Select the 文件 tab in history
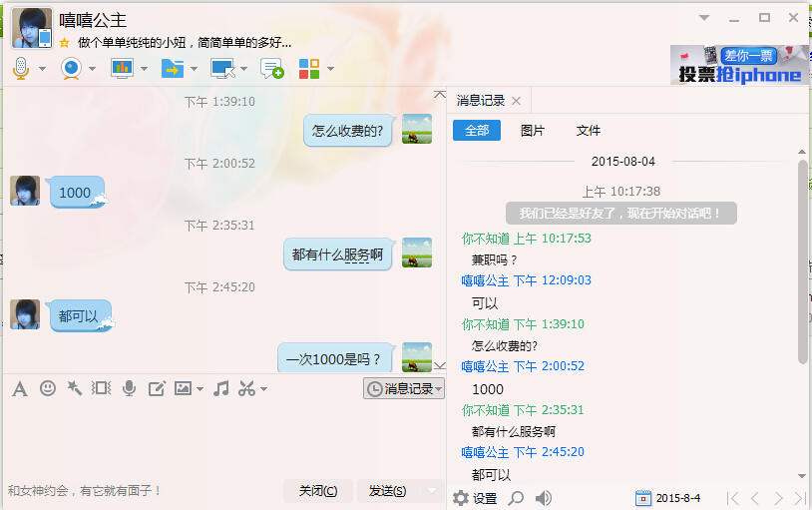 click(x=589, y=131)
